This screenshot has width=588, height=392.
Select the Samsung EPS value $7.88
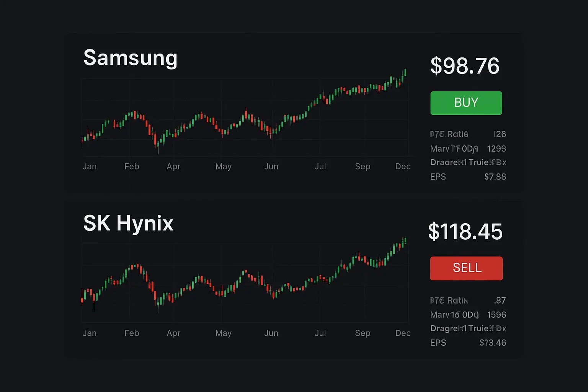495,177
